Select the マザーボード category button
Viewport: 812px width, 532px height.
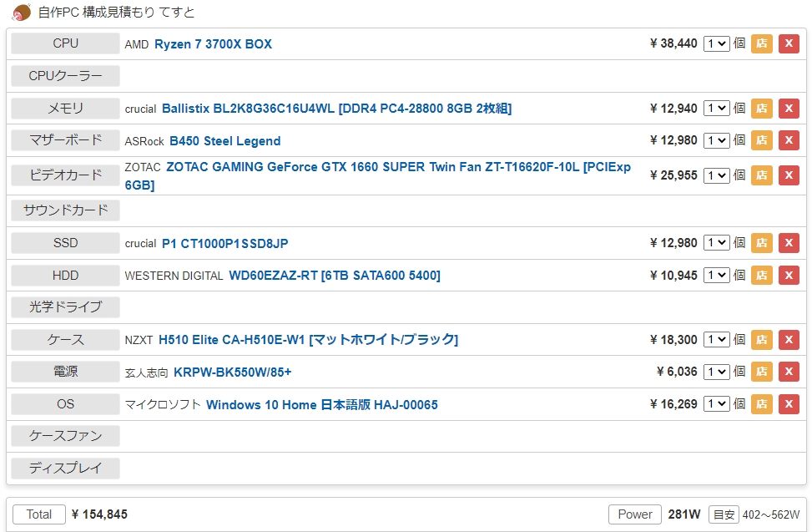[65, 140]
